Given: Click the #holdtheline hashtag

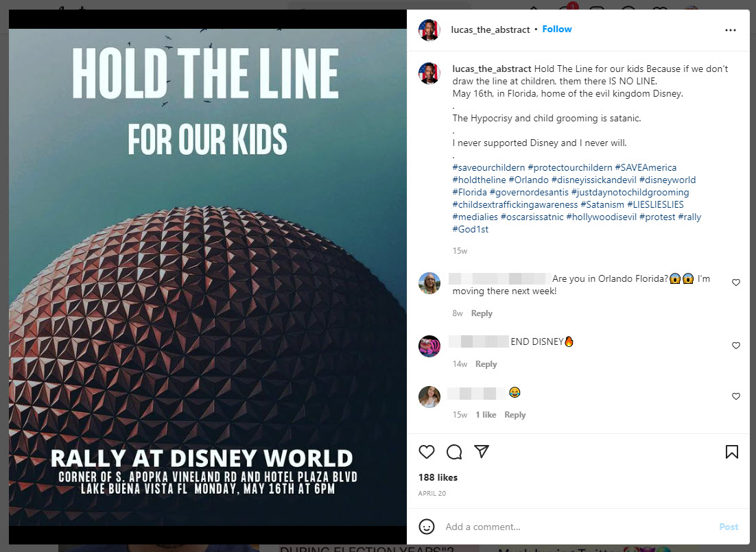Looking at the screenshot, I should (479, 180).
